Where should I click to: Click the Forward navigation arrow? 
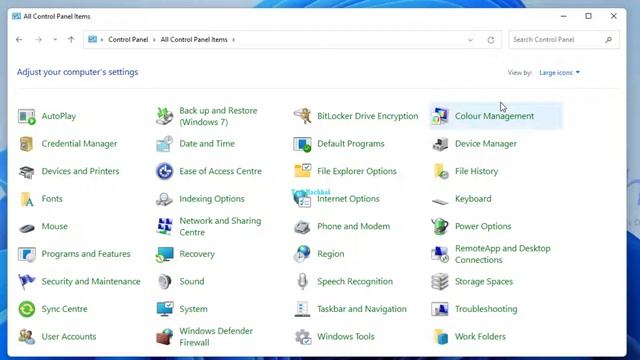pyautogui.click(x=38, y=40)
